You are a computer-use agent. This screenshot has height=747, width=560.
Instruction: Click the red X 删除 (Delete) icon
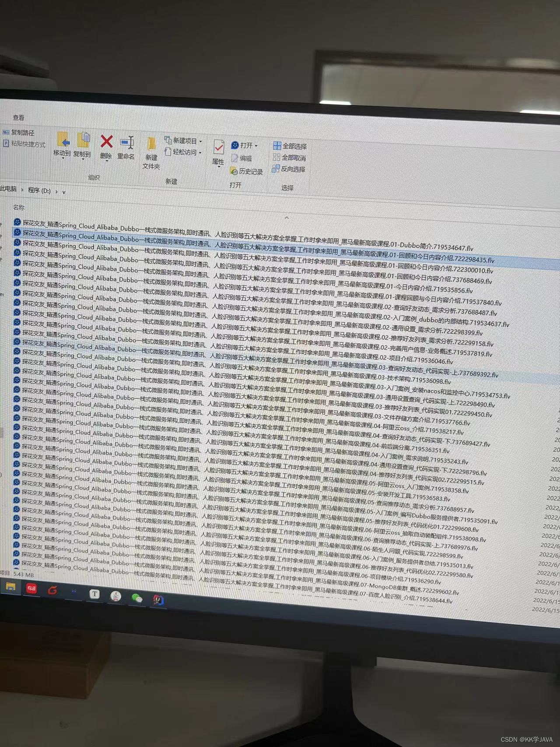[106, 142]
